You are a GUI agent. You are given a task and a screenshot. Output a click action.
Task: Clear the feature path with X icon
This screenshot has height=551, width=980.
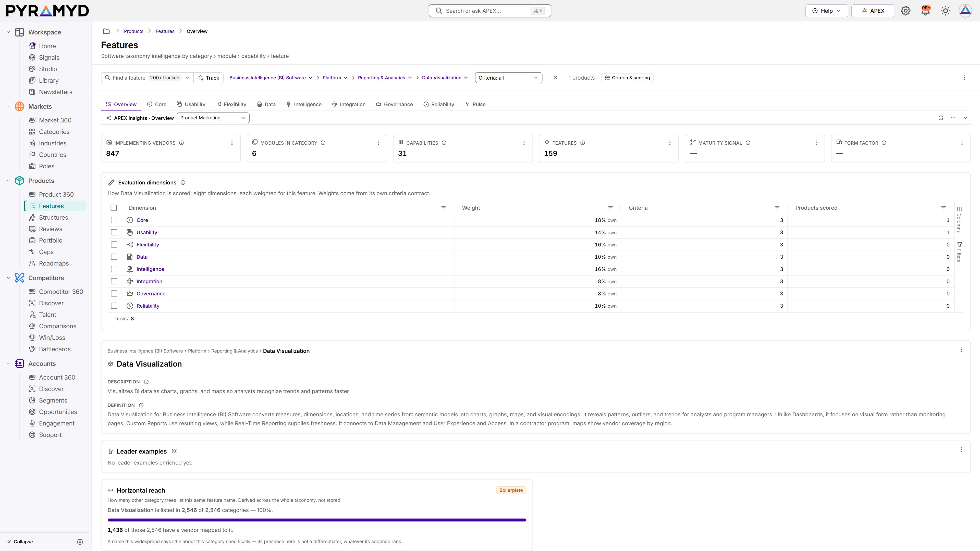pyautogui.click(x=555, y=78)
